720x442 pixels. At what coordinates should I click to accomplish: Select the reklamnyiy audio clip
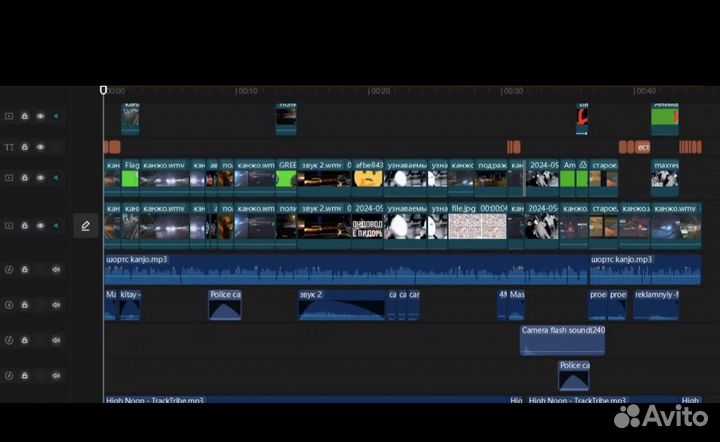656,305
